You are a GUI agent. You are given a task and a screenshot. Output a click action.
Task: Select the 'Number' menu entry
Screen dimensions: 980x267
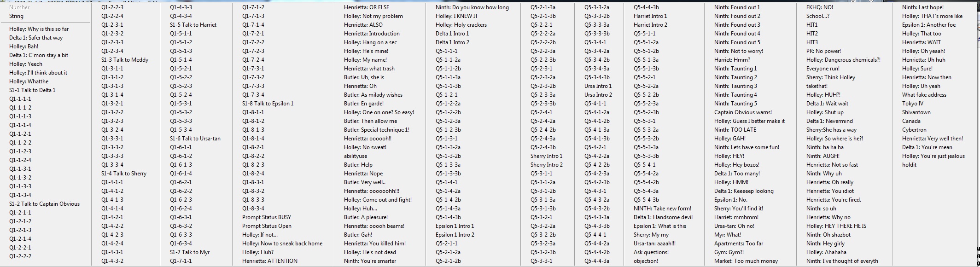tap(19, 7)
